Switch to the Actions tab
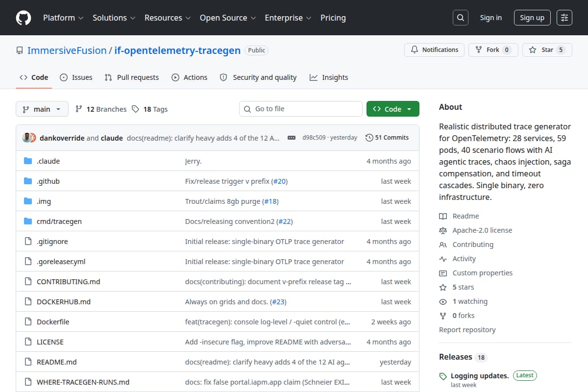Image resolution: width=588 pixels, height=392 pixels. click(x=190, y=77)
